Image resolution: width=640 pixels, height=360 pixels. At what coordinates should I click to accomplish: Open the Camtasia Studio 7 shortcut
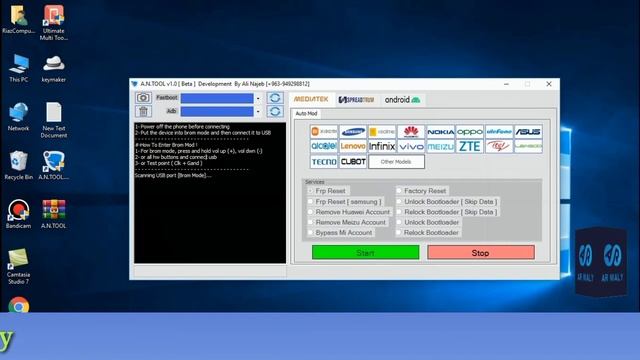pos(18,266)
